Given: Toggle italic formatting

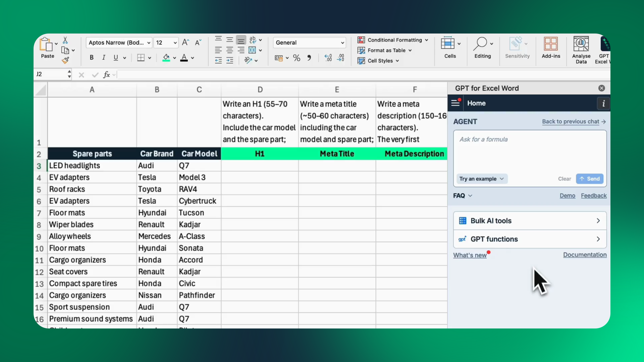Looking at the screenshot, I should pos(104,58).
